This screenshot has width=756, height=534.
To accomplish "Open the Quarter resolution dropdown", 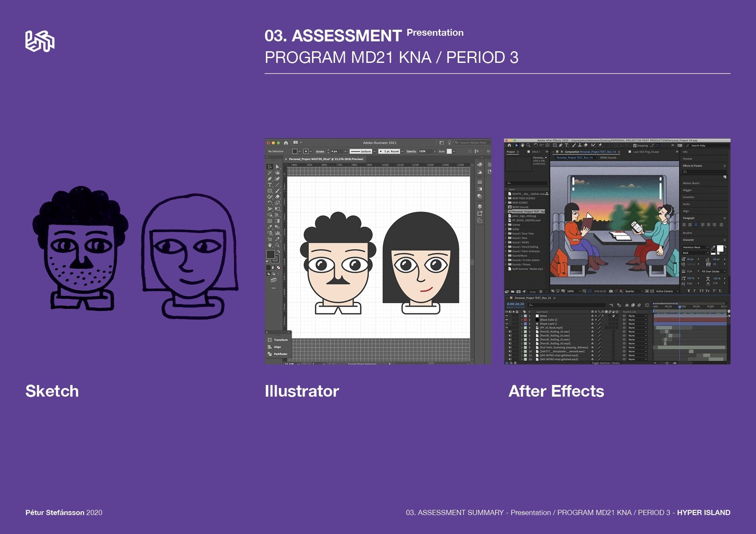I will tap(634, 291).
